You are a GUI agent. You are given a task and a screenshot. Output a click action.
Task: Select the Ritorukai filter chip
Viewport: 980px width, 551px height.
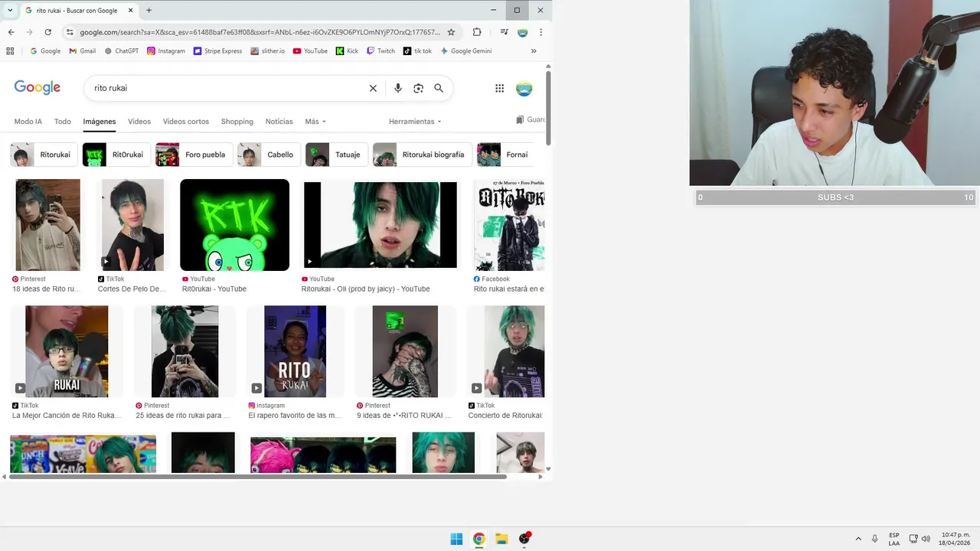coord(44,155)
